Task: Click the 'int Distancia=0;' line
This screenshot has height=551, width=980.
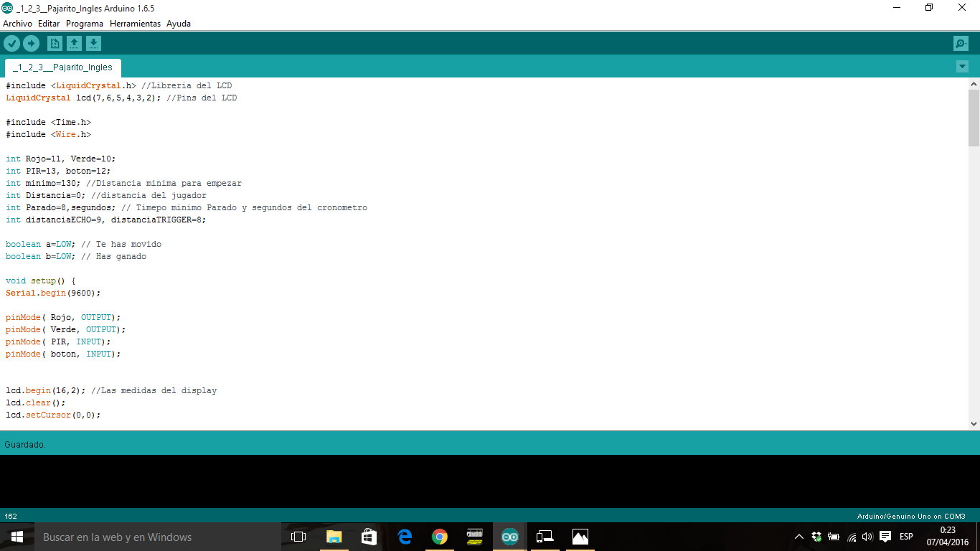Action: 46,195
